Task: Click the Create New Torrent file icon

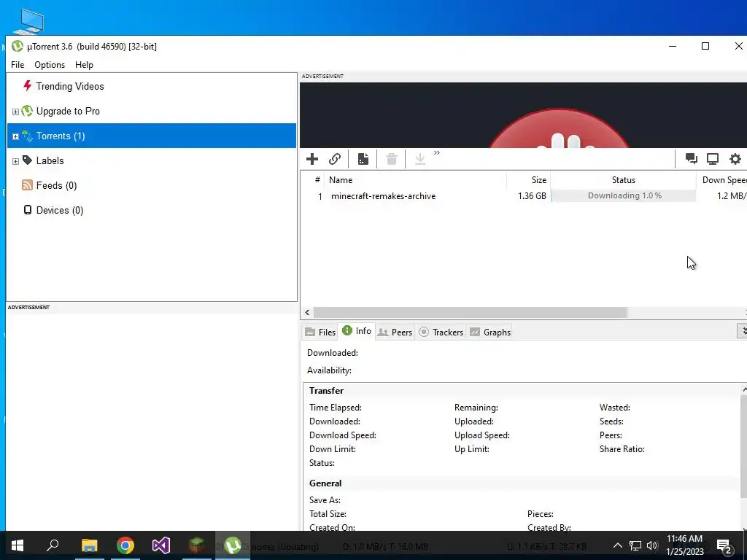Action: click(363, 158)
